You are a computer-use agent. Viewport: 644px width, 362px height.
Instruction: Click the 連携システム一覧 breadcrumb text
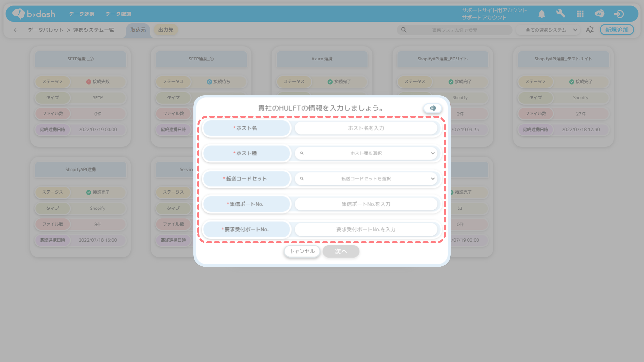click(93, 30)
